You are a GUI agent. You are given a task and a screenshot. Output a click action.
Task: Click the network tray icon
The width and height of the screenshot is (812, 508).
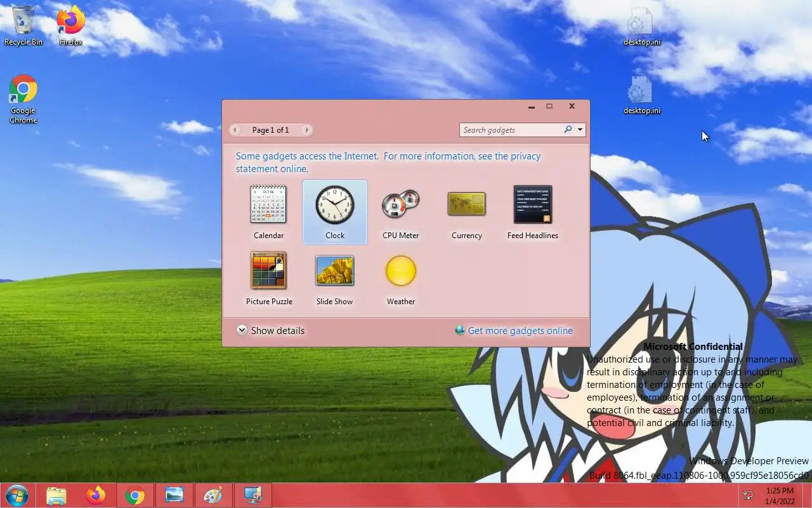[x=748, y=495]
